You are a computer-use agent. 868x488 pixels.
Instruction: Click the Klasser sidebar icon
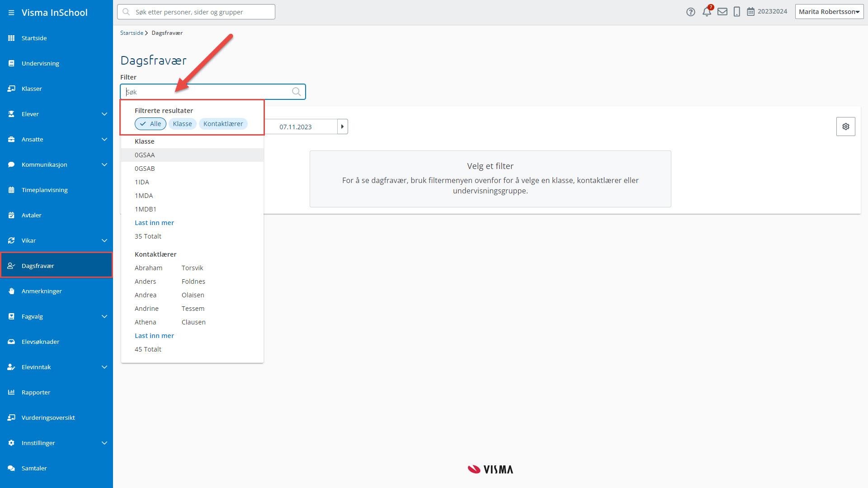[x=11, y=89]
